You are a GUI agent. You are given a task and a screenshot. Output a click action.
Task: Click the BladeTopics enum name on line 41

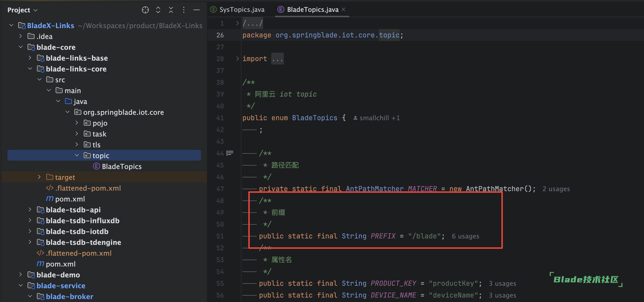pos(315,118)
